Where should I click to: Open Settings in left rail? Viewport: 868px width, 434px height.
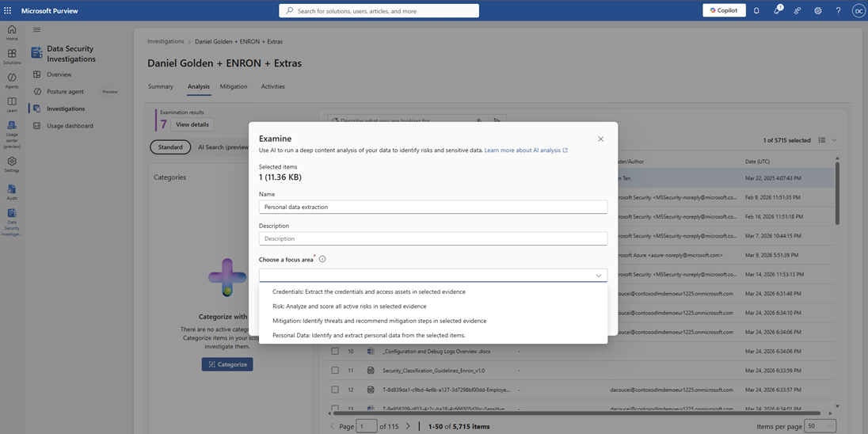click(x=12, y=165)
